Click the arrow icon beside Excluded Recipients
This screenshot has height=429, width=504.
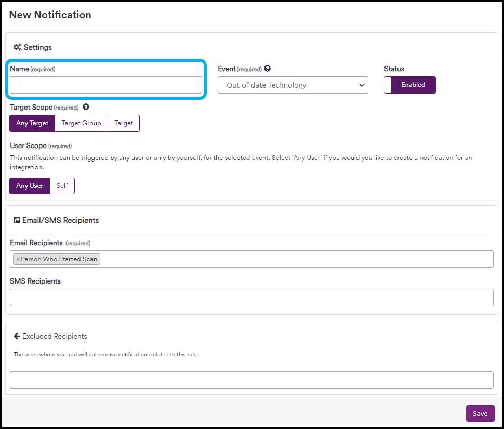click(x=16, y=336)
